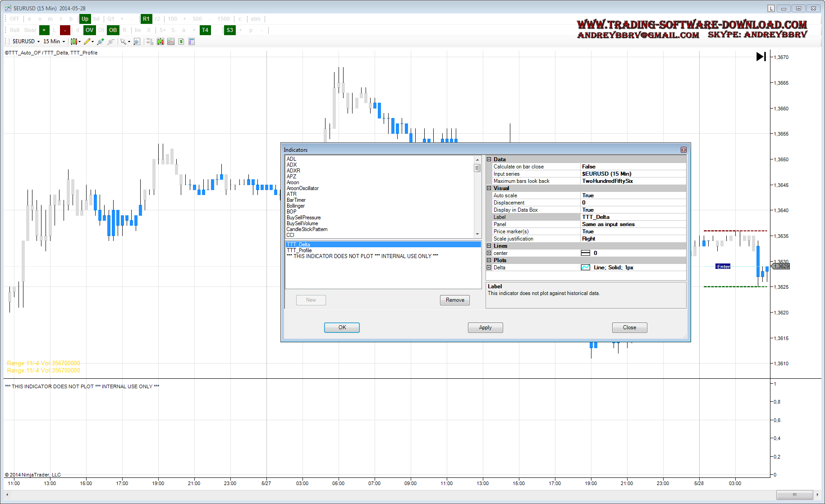Screen dimensions: 825x504
Task: Toggle the green OV button
Action: coord(90,30)
